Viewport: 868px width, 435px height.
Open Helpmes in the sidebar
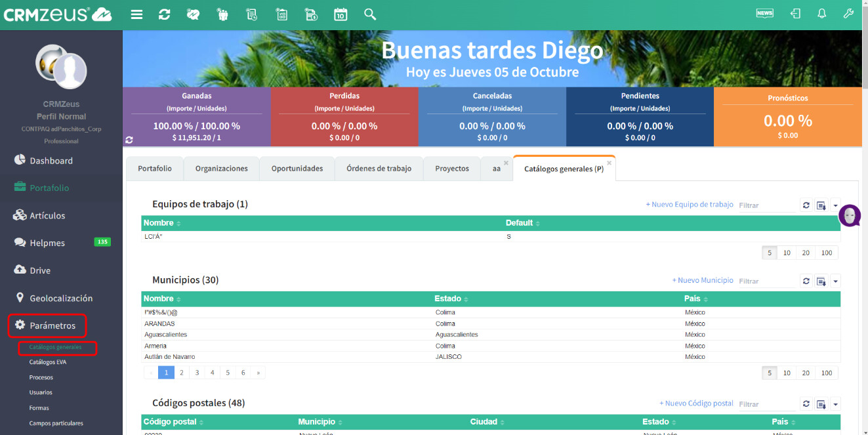coord(47,243)
